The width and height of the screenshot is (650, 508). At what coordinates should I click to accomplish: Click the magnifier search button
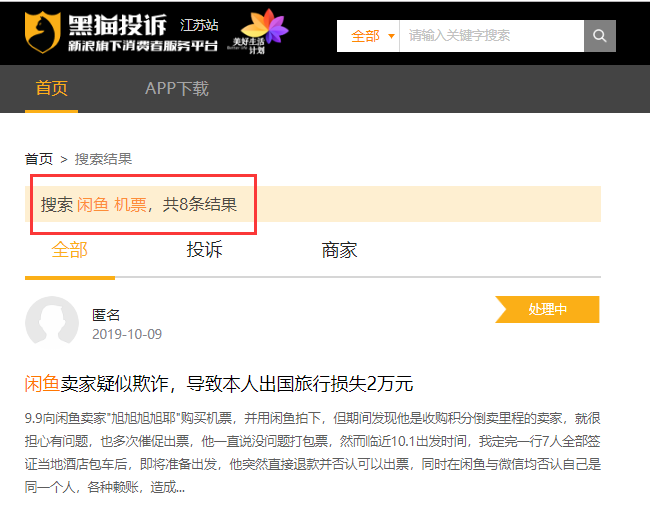599,36
